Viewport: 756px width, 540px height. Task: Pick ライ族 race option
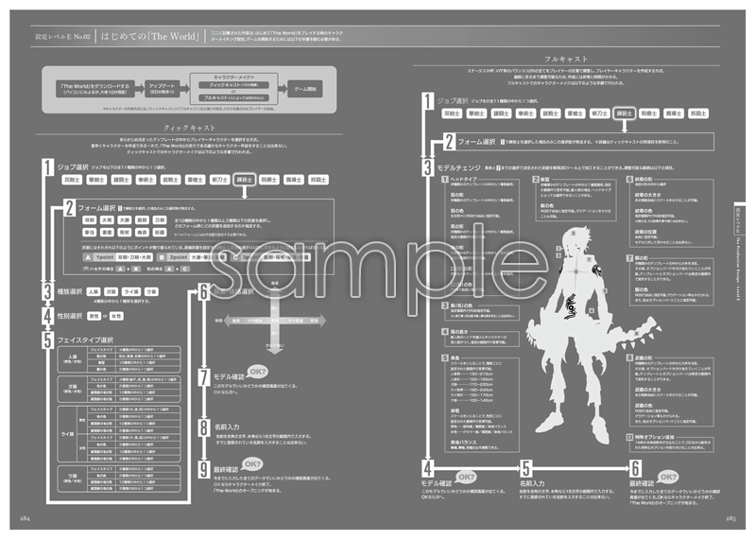click(x=131, y=292)
